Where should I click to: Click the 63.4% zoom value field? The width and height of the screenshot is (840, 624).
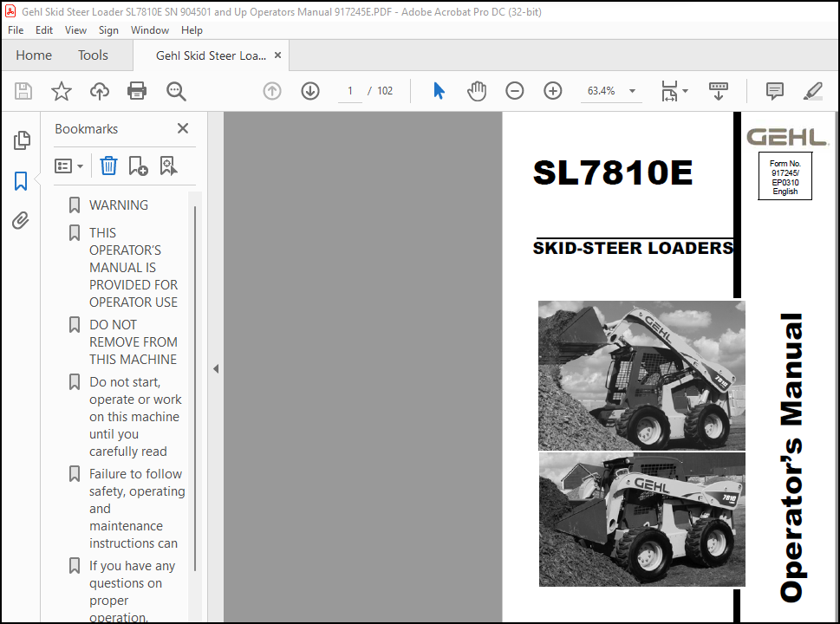coord(601,91)
